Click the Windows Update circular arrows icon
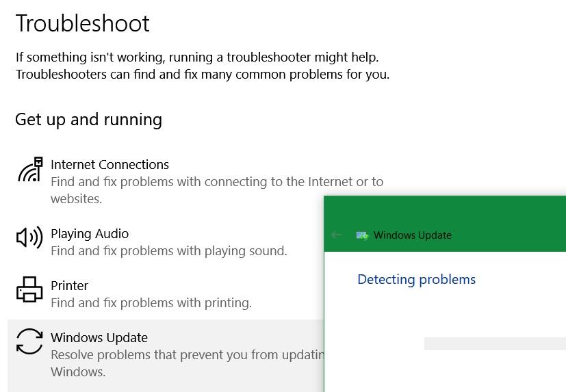 tap(29, 341)
